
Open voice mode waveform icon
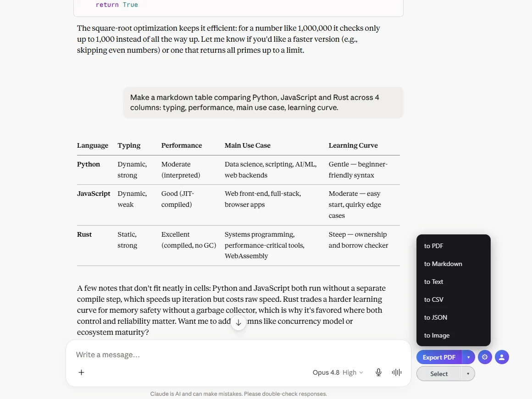point(396,372)
